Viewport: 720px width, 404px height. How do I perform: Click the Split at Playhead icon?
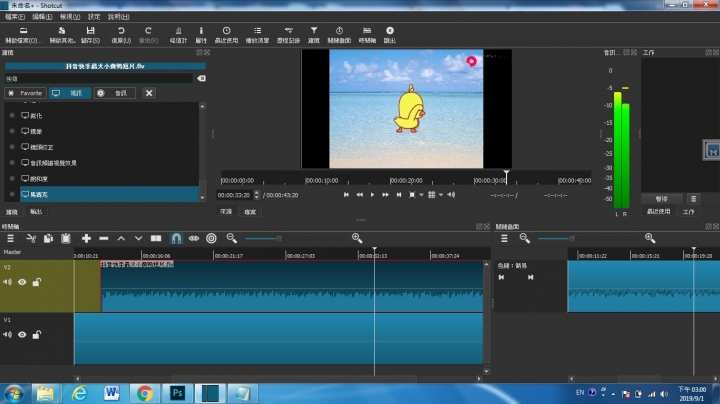pyautogui.click(x=156, y=238)
